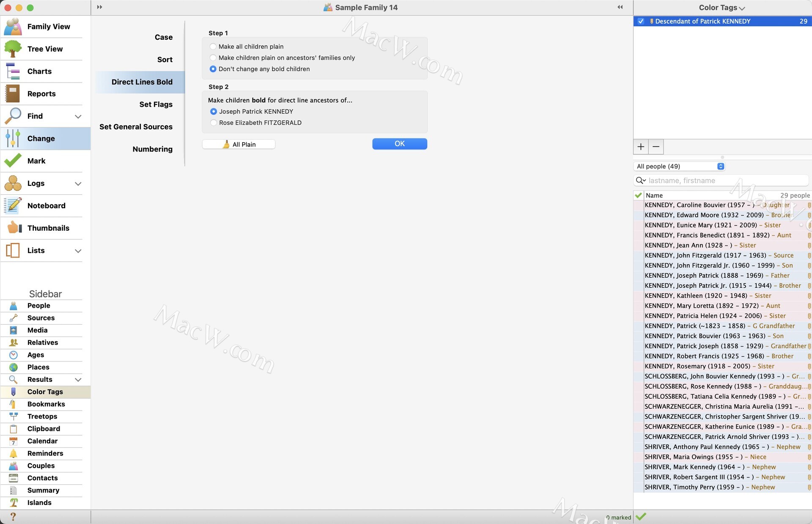
Task: Open the Numbering tab
Action: pos(153,149)
